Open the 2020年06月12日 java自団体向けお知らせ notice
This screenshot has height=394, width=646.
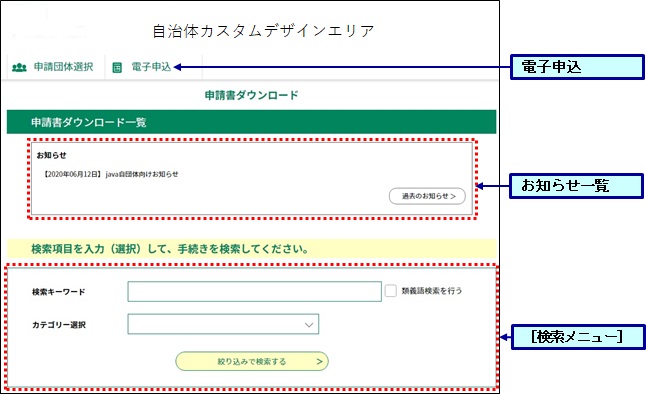tap(111, 174)
